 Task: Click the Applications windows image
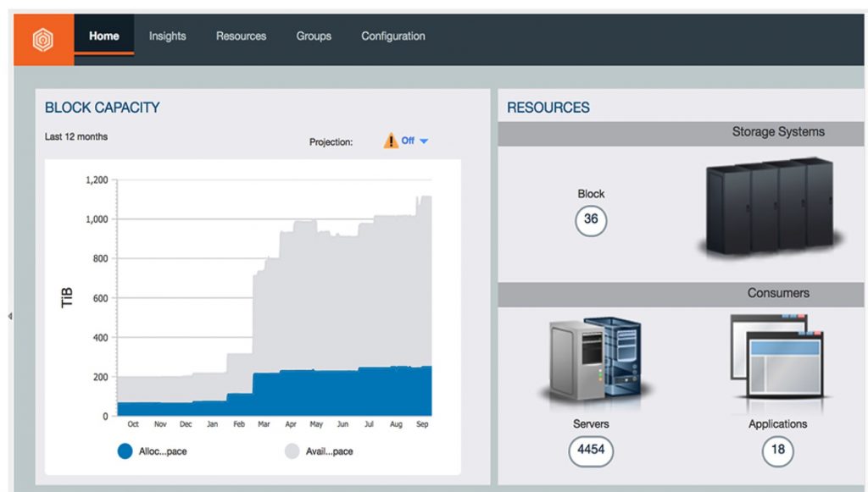pyautogui.click(x=777, y=357)
